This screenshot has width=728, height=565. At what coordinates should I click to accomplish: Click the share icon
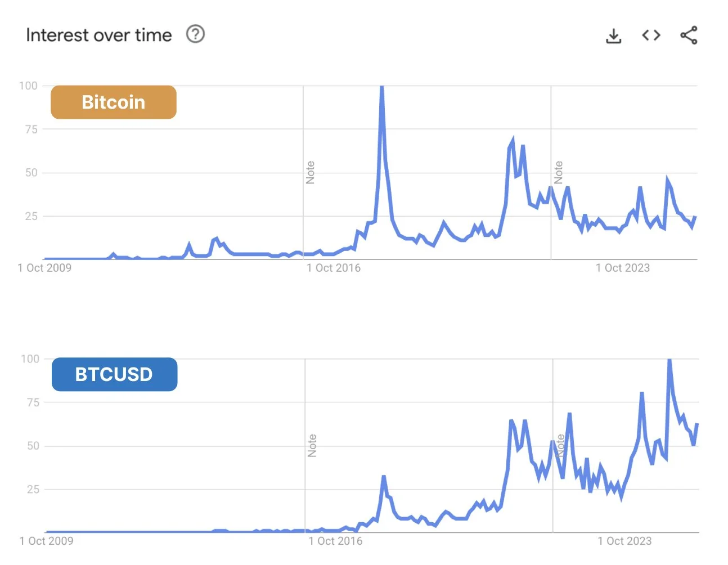click(x=689, y=35)
